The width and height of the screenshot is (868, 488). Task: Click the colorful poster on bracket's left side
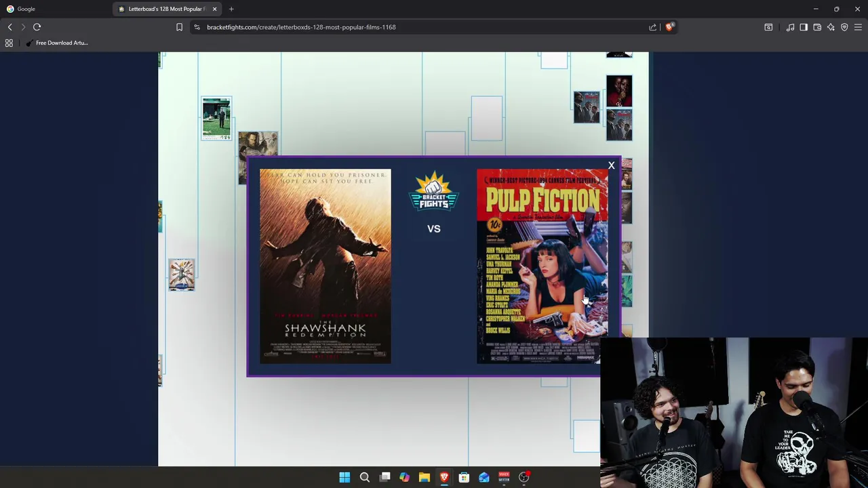[x=182, y=275]
